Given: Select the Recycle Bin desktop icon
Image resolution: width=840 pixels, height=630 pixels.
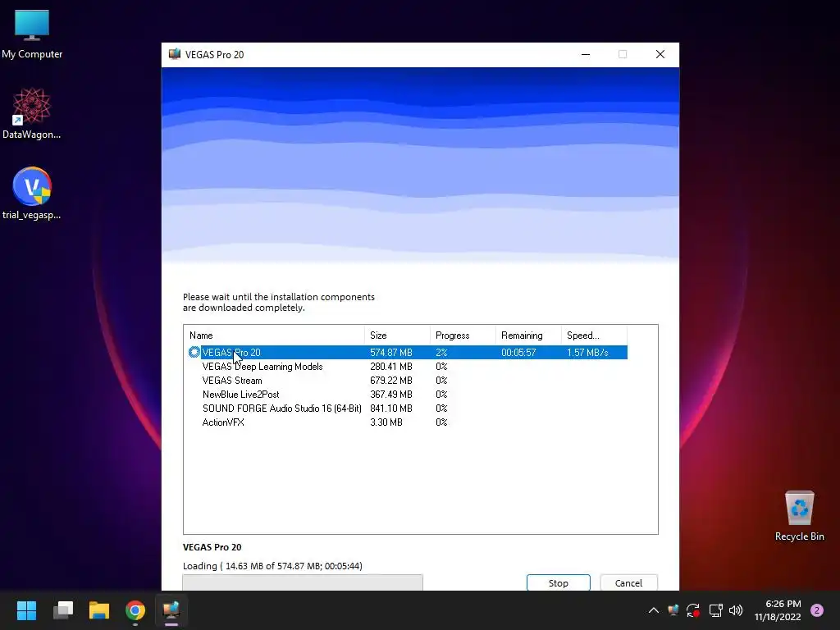Looking at the screenshot, I should point(799,516).
